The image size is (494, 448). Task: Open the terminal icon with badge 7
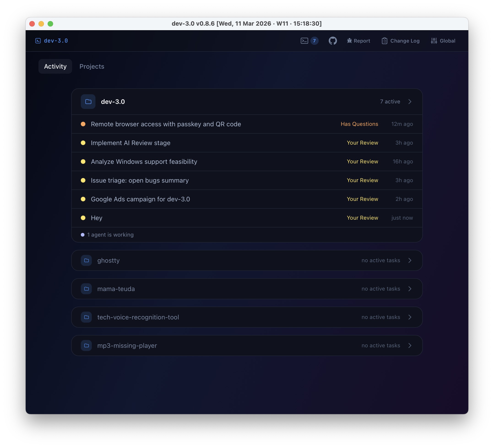309,41
